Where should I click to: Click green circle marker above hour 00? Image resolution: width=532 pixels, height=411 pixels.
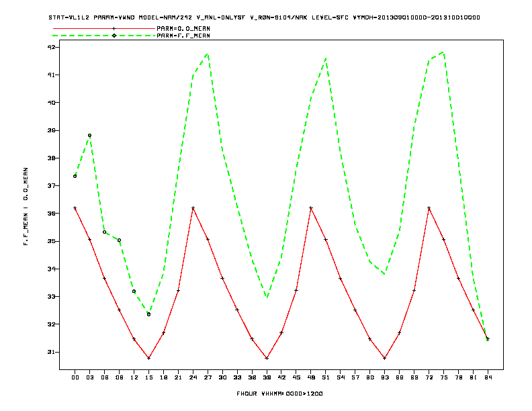tap(75, 176)
